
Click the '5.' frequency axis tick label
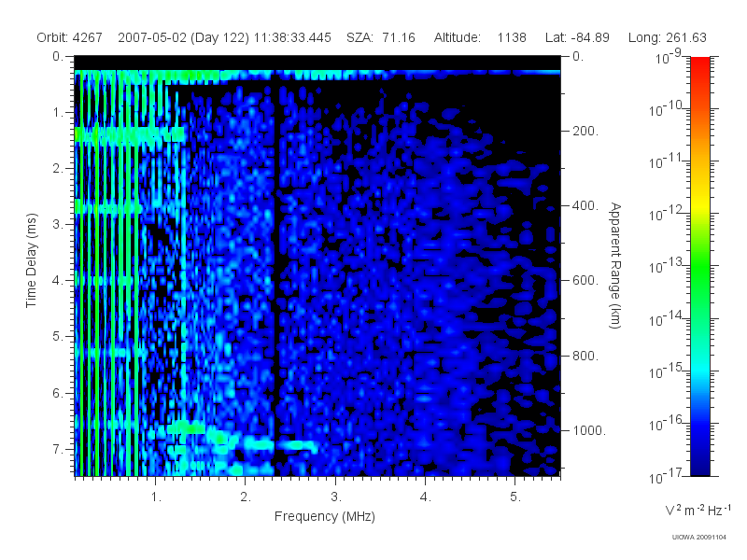coord(515,497)
